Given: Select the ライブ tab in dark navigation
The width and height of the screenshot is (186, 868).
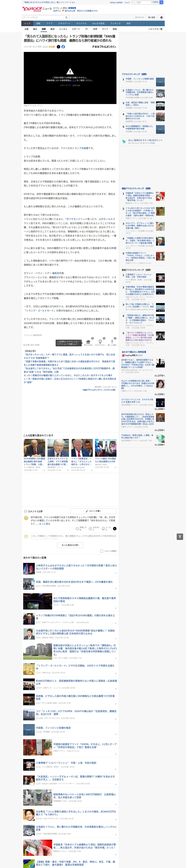Looking at the screenshot, I should (49, 24).
